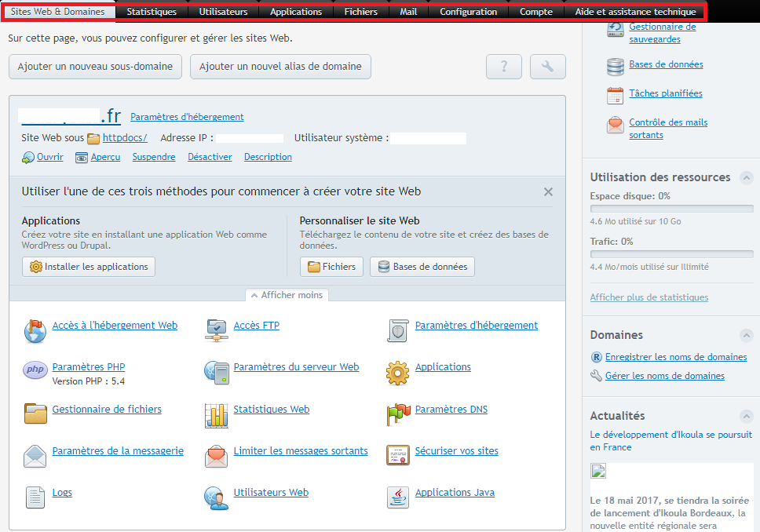Click the user globe icon for Utilisateurs Web
760x532 pixels.
[216, 498]
